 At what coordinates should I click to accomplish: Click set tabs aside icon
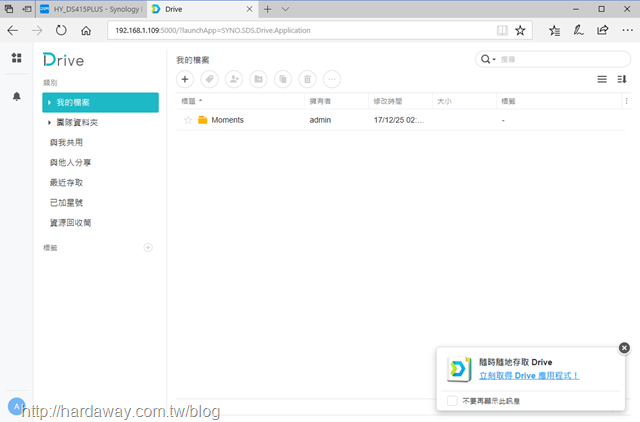(x=27, y=9)
